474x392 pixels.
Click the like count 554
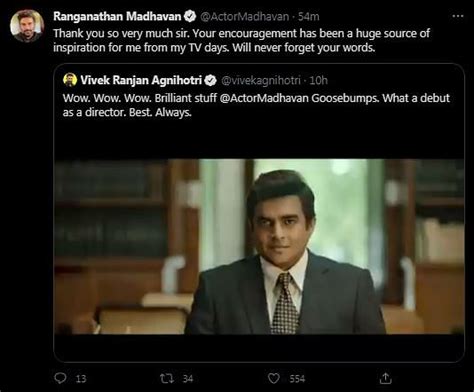[297, 379]
